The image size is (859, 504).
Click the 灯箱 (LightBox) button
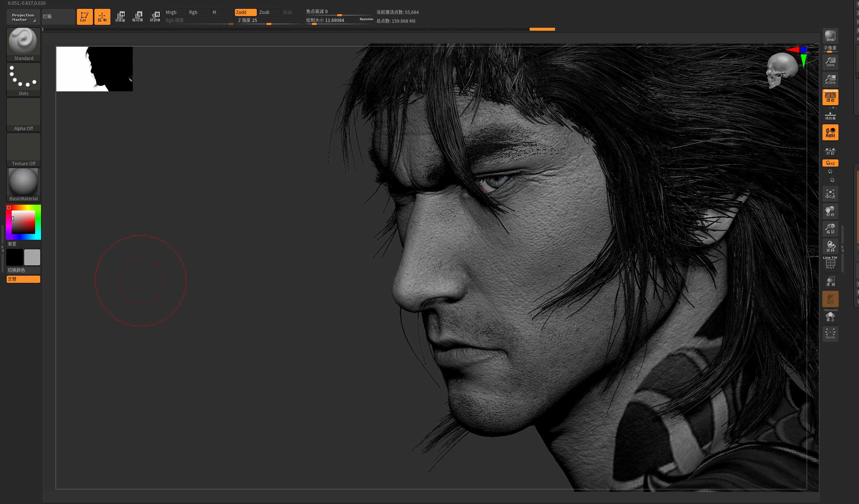click(x=58, y=17)
